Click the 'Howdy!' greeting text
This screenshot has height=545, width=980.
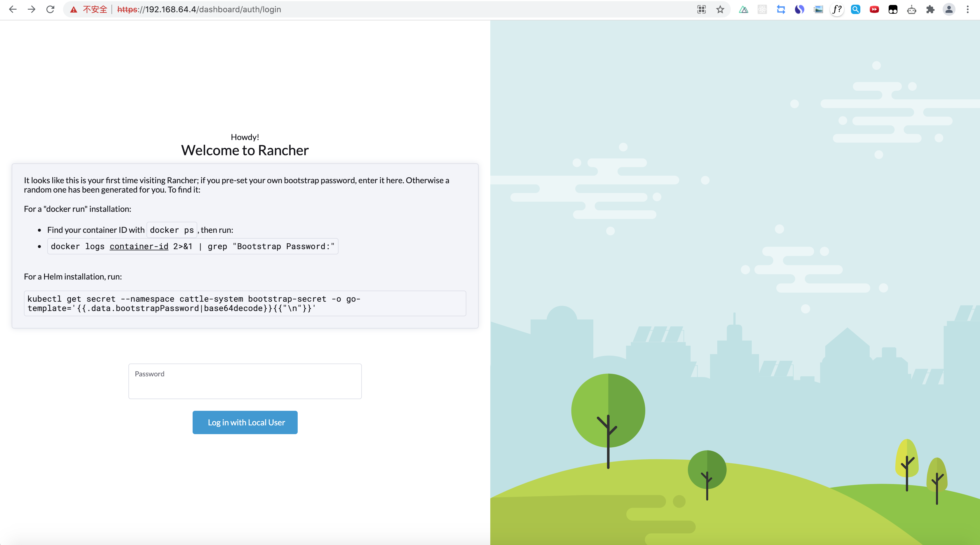[x=245, y=137]
